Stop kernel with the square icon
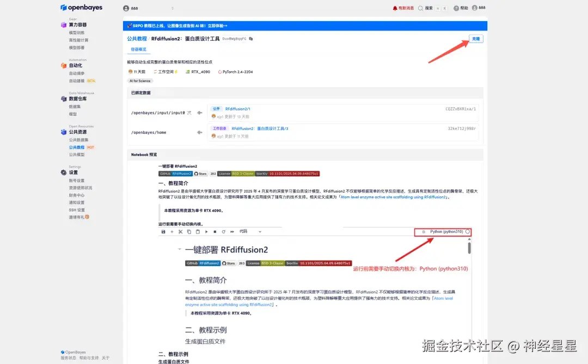Screen dimensions: 588x364 [215, 232]
